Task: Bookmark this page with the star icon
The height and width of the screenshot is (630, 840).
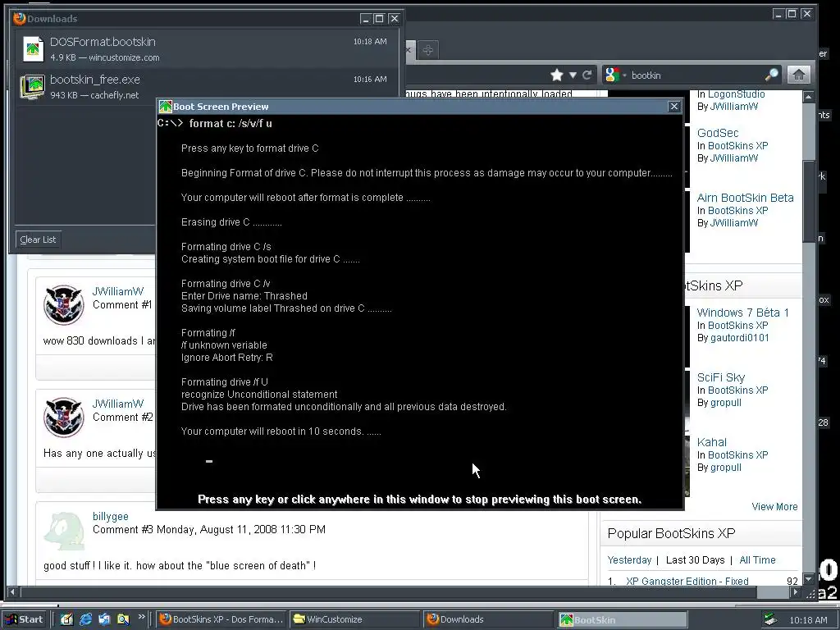Action: click(x=557, y=75)
